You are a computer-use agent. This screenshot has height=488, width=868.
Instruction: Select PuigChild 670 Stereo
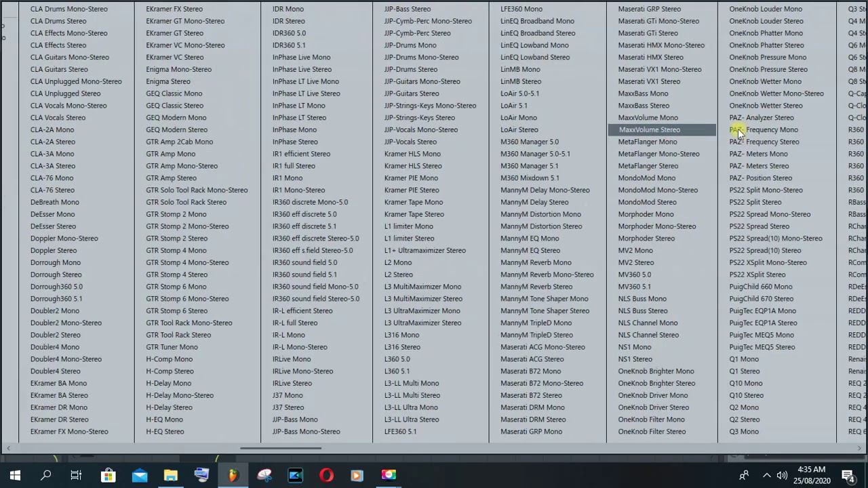tap(762, 299)
